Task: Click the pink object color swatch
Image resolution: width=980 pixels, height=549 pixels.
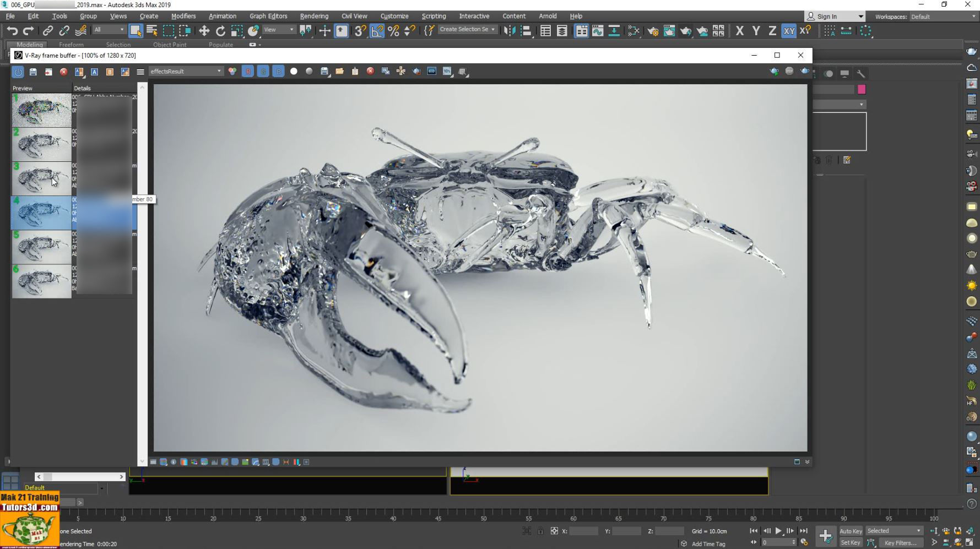Action: [x=862, y=89]
